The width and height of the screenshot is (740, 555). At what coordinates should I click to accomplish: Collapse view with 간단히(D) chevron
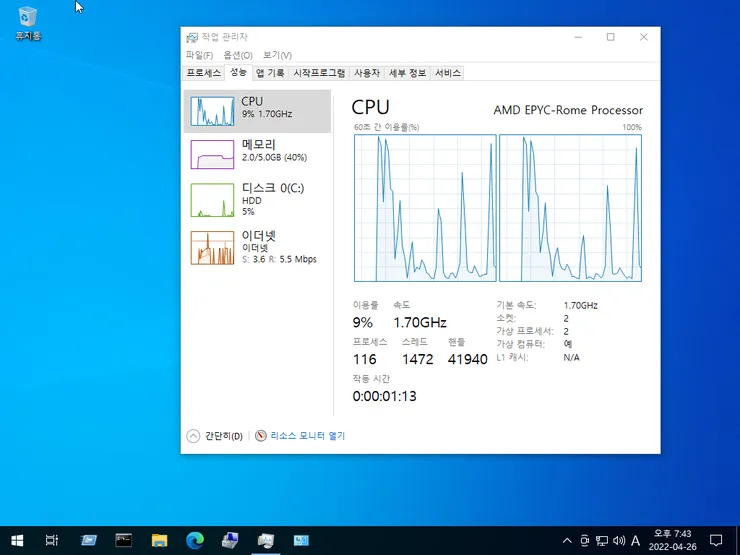point(193,436)
